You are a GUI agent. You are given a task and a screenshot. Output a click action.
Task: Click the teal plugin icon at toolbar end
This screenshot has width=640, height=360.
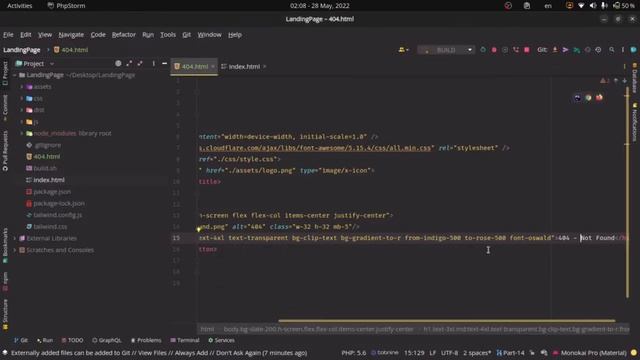coord(633,50)
